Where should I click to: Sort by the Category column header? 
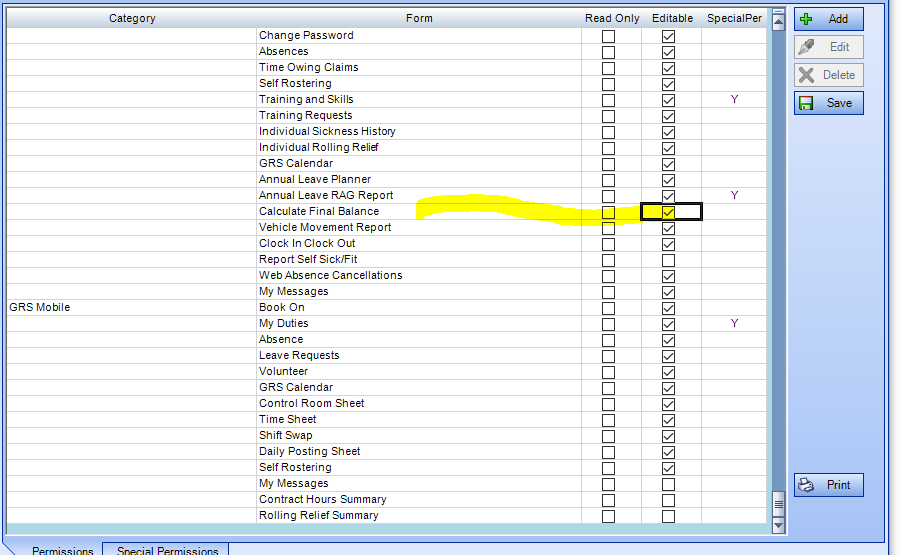(x=132, y=19)
